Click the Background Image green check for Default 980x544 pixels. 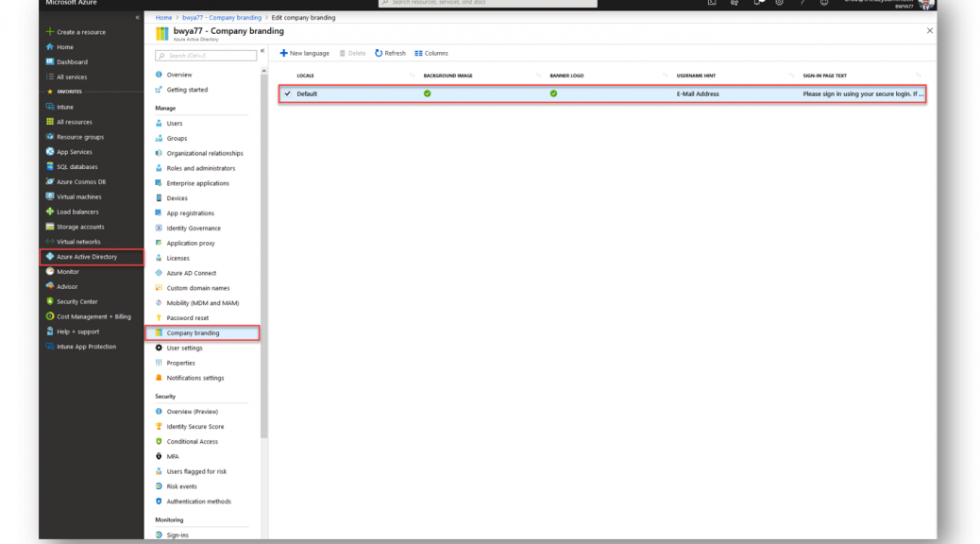point(428,93)
